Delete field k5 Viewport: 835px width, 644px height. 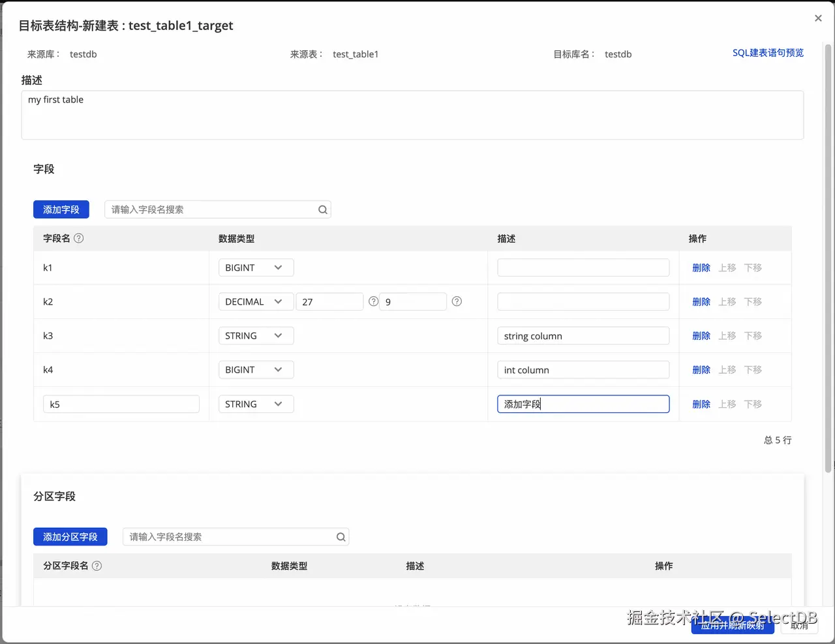tap(701, 404)
